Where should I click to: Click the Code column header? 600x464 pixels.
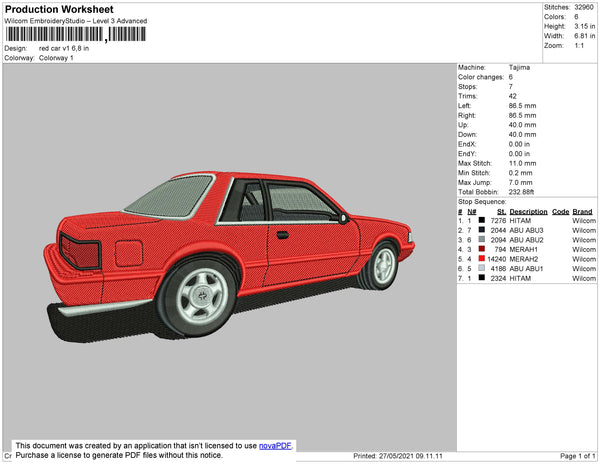pyautogui.click(x=560, y=212)
